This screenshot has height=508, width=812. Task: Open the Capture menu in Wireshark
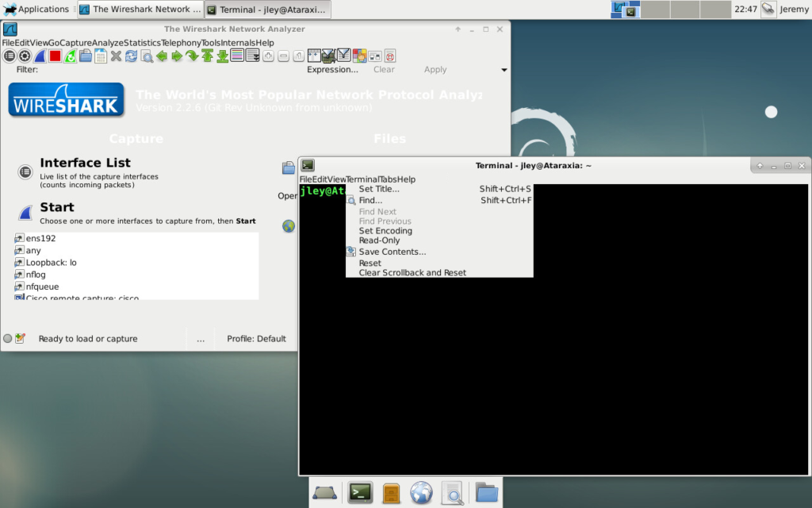[x=75, y=43]
